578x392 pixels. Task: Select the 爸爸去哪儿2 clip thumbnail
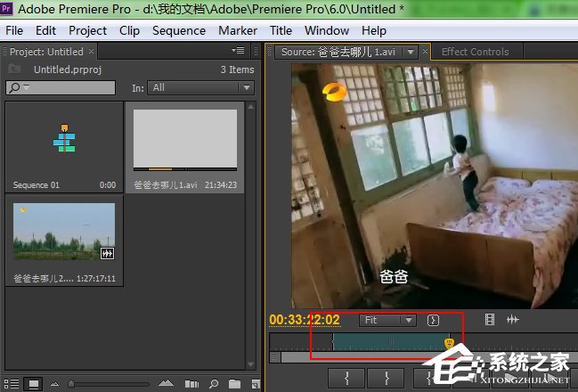64,232
